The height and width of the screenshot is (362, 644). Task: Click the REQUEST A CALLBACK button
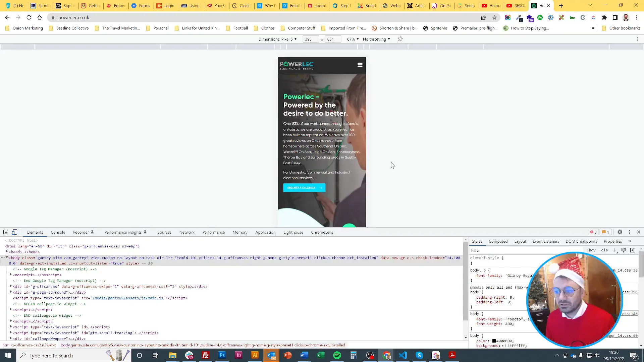tap(304, 188)
